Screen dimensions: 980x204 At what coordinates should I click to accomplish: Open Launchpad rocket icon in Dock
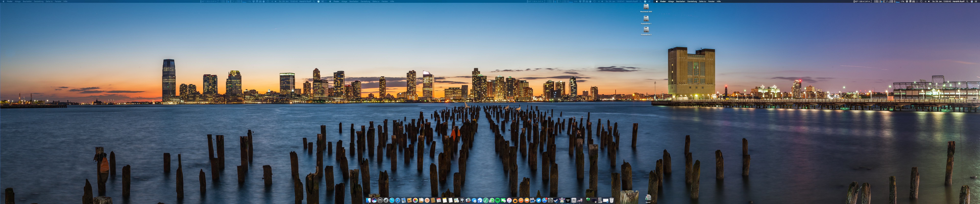[x=386, y=200]
